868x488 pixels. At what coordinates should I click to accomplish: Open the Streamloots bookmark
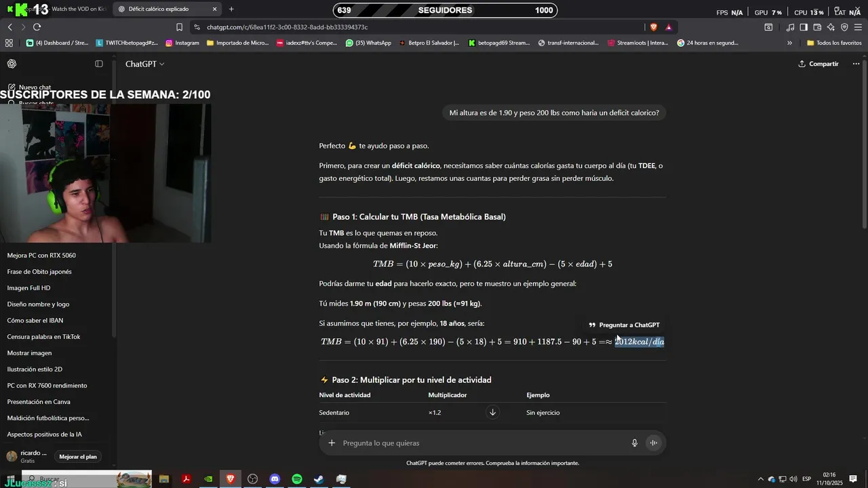click(637, 43)
